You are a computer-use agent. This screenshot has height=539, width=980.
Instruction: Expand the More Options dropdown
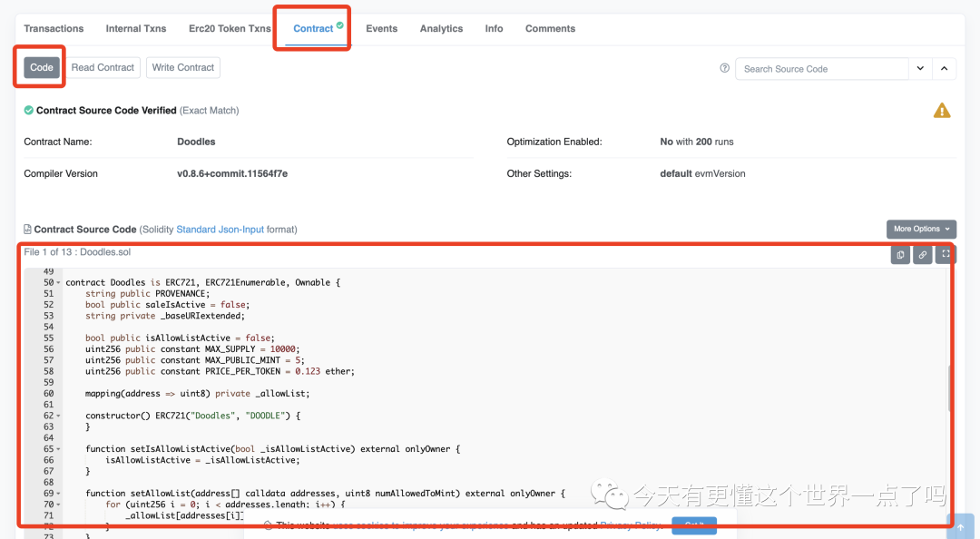921,229
